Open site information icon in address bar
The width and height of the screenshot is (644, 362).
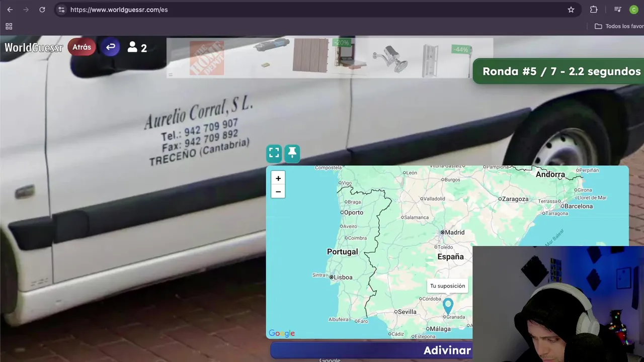(61, 10)
